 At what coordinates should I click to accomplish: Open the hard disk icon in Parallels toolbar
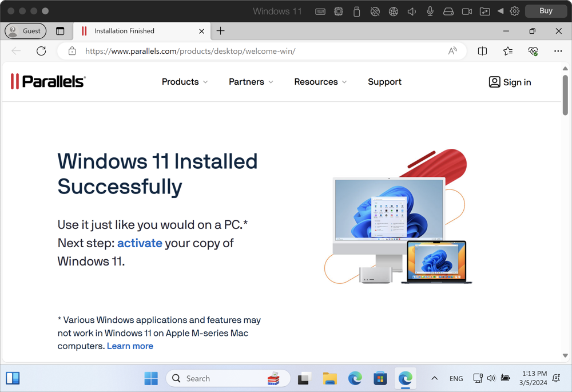[x=448, y=11]
